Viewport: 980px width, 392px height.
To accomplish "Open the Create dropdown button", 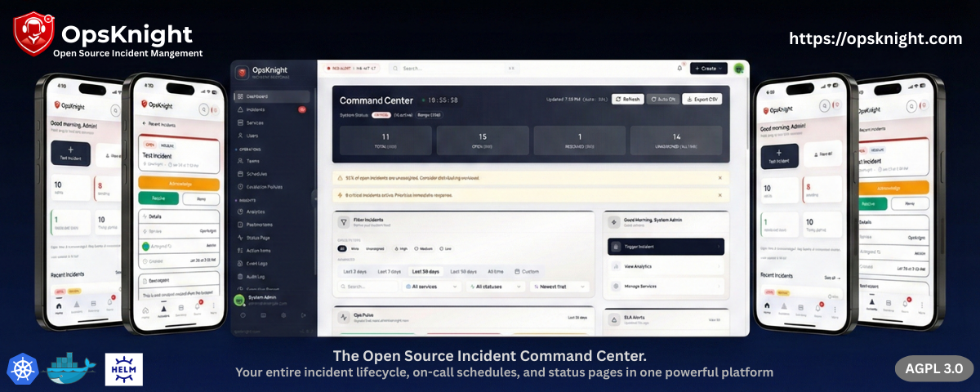I will 708,69.
